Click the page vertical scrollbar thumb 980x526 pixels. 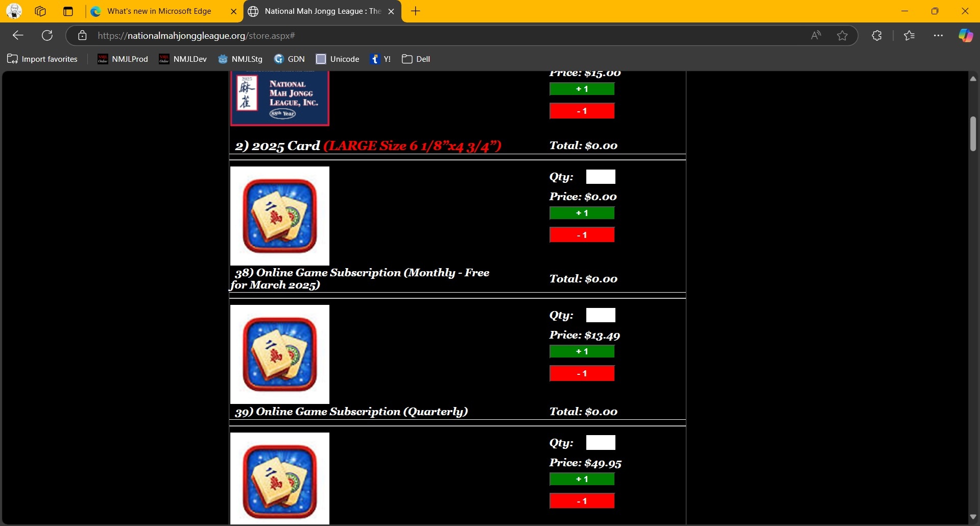[973, 134]
